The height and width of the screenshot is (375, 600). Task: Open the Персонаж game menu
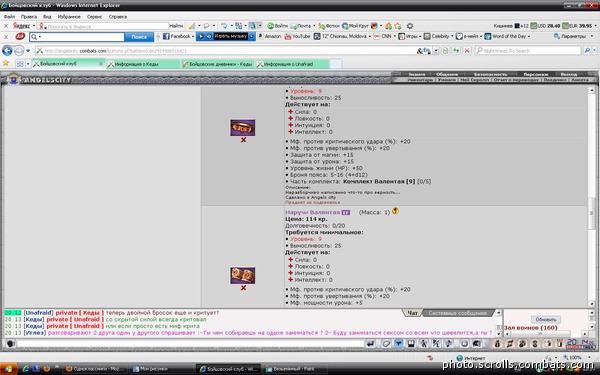tap(536, 74)
